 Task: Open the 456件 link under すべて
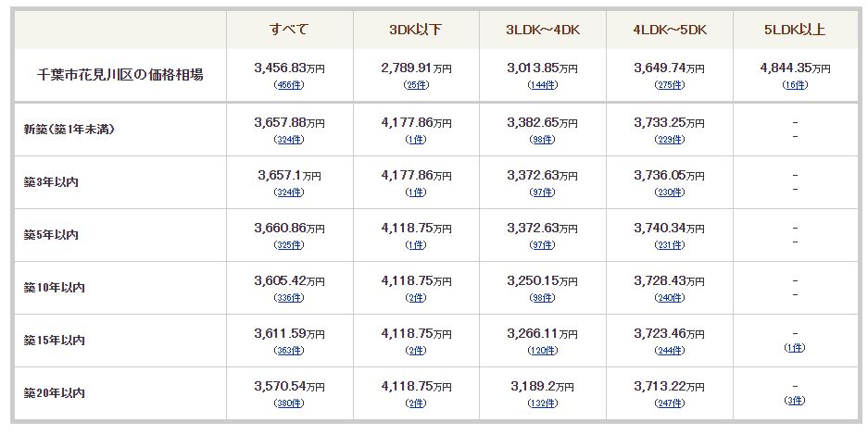tap(289, 85)
